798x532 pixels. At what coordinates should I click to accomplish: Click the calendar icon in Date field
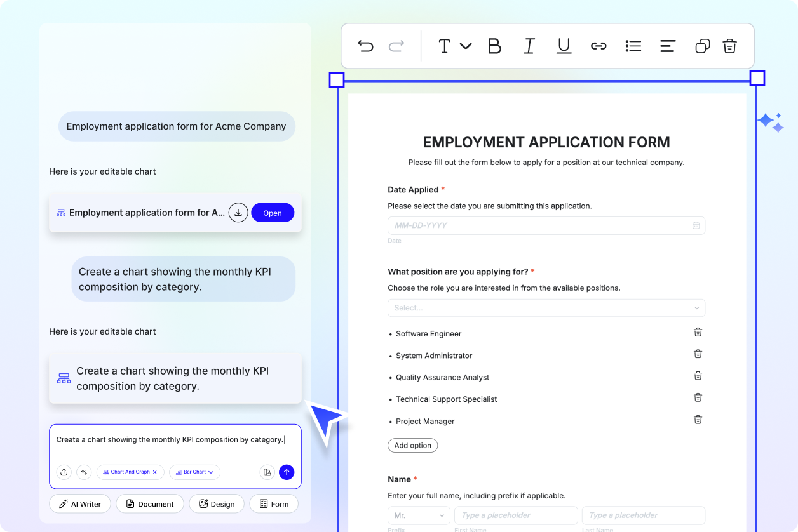(x=696, y=225)
